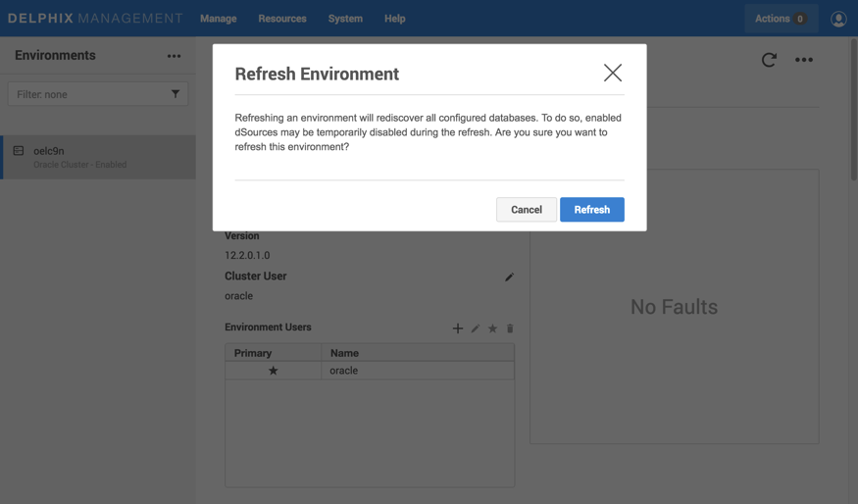Add an environment user with plus icon

457,328
